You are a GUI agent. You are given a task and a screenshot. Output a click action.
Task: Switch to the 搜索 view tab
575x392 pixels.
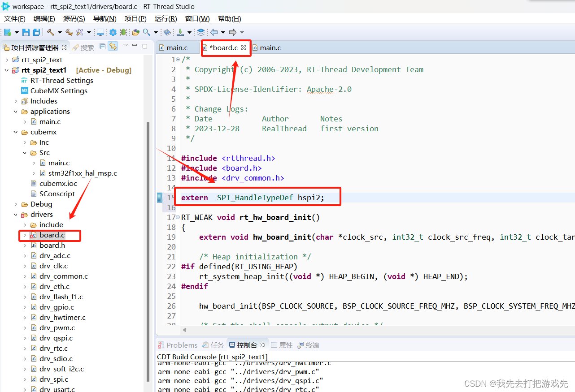[x=83, y=47]
